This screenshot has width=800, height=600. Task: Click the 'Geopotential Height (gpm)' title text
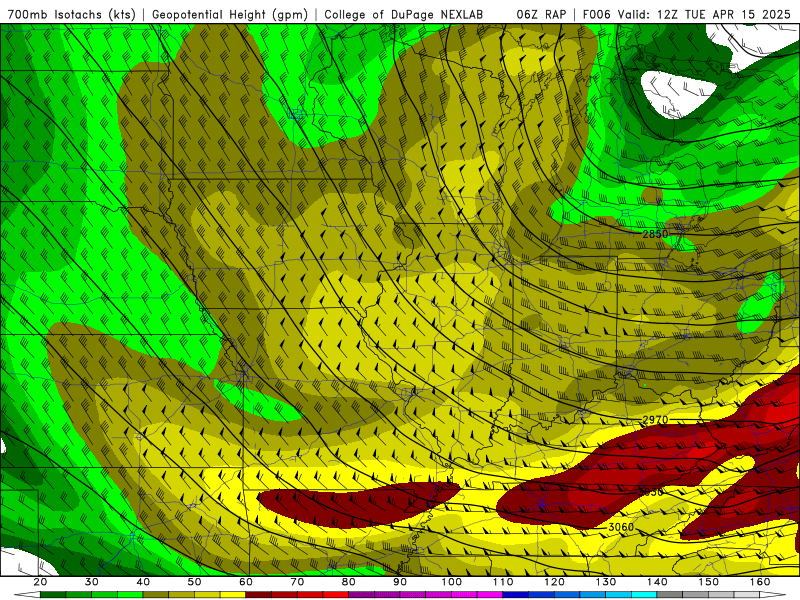point(230,14)
